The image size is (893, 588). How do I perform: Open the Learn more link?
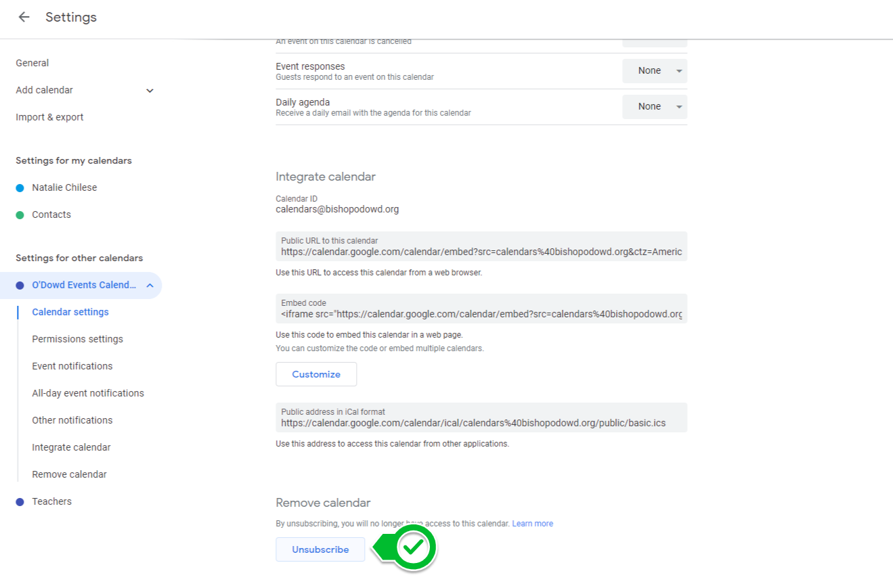click(x=532, y=524)
